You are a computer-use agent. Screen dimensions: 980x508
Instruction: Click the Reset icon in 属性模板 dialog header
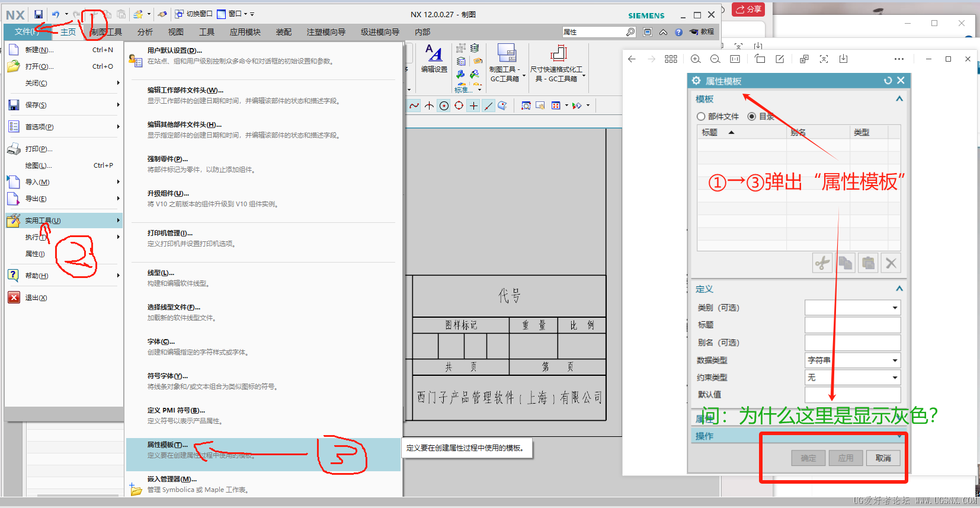(888, 81)
